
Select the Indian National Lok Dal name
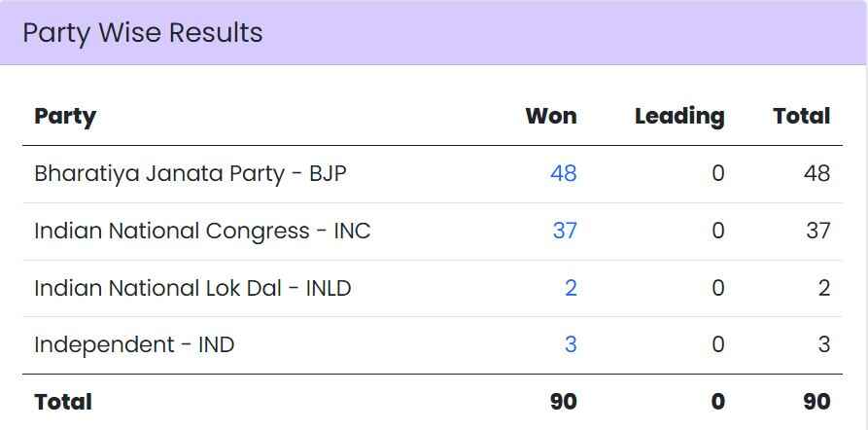[192, 288]
